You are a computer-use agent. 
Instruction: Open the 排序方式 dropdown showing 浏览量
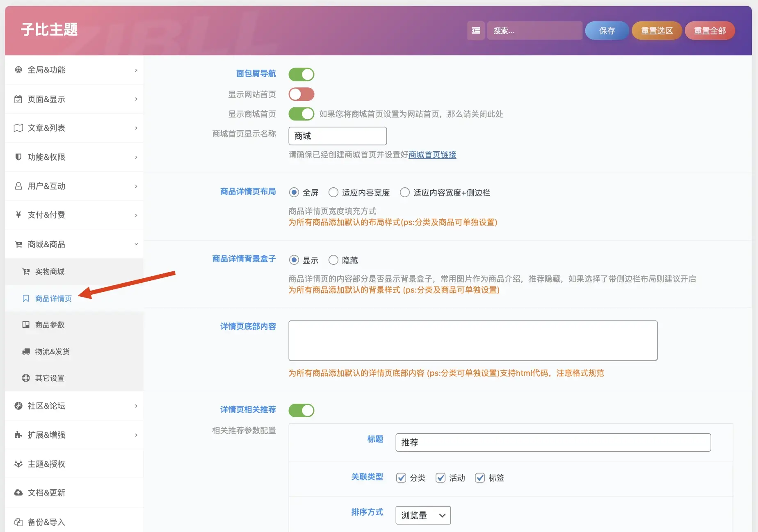pyautogui.click(x=423, y=515)
